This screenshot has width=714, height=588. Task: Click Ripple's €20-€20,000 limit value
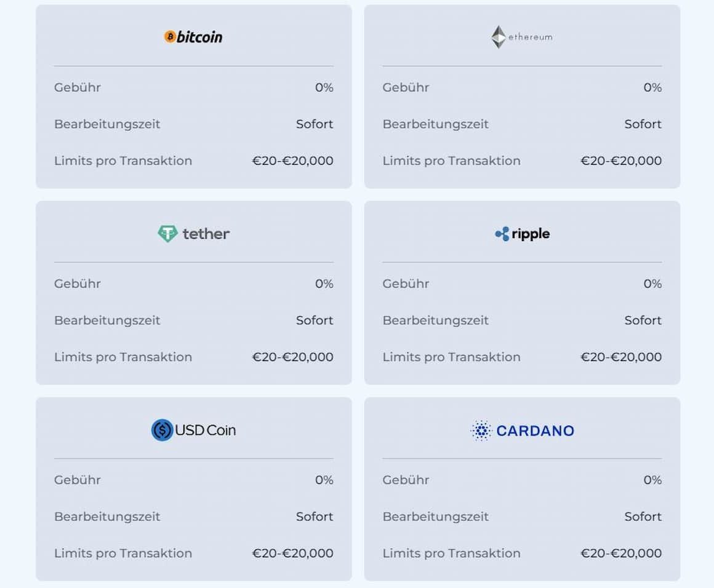(621, 357)
